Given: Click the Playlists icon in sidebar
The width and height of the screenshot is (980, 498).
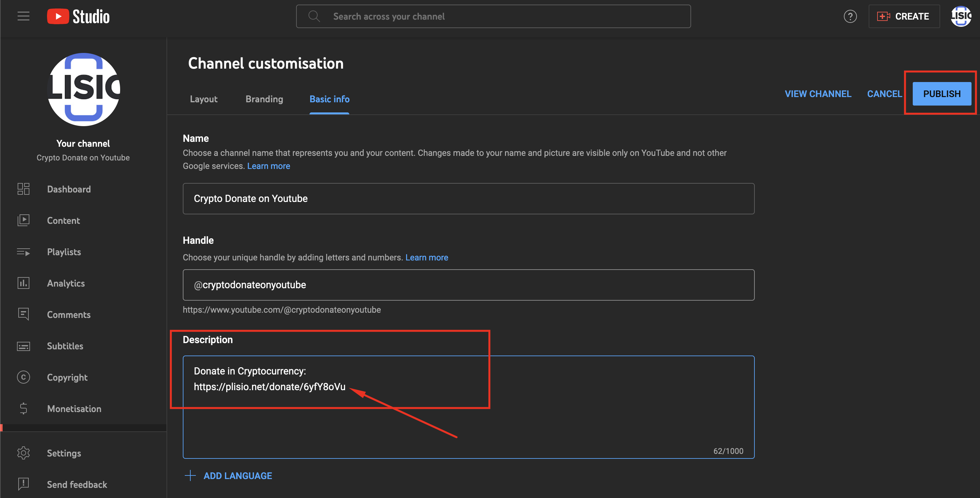Looking at the screenshot, I should (23, 252).
